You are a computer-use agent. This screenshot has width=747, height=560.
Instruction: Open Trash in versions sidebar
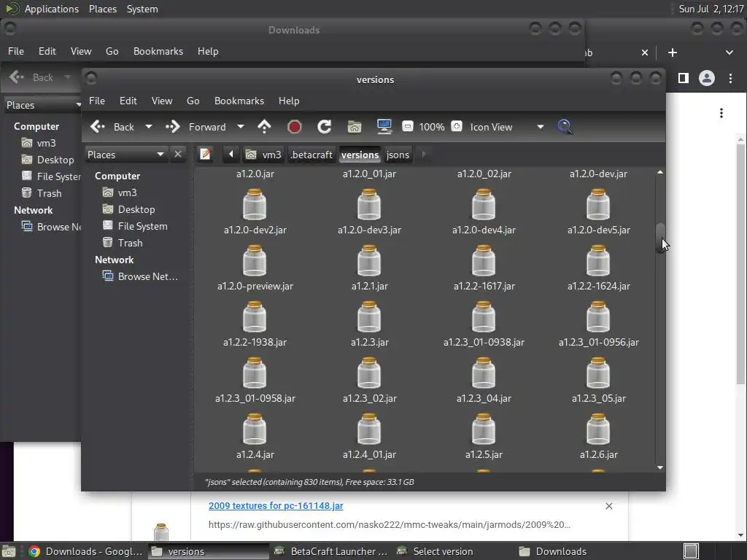pyautogui.click(x=130, y=243)
